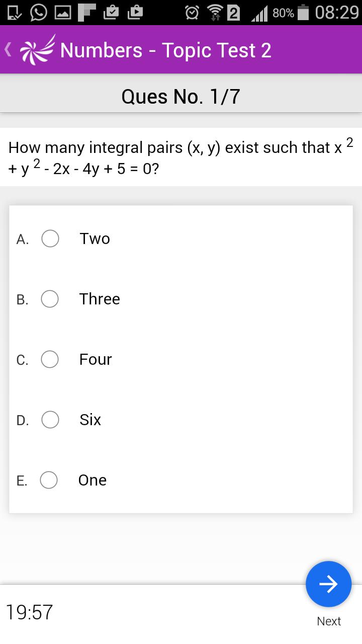Viewport: 362px width, 644px height.
Task: Select radio button for option Three
Action: pos(50,299)
